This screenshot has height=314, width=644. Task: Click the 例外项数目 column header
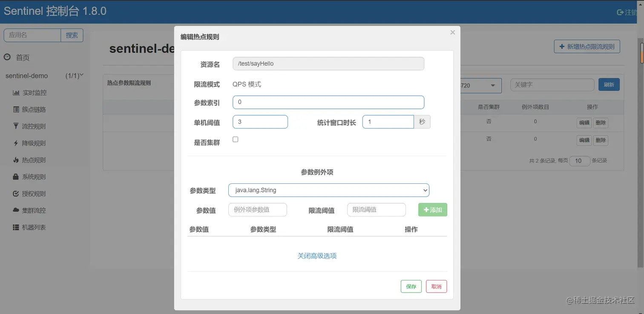click(x=535, y=107)
